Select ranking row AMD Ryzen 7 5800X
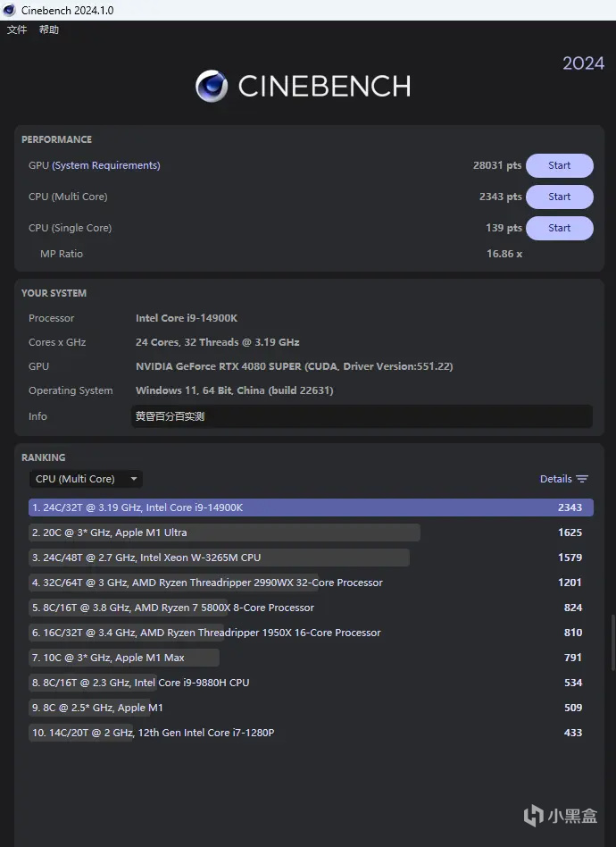 click(311, 608)
